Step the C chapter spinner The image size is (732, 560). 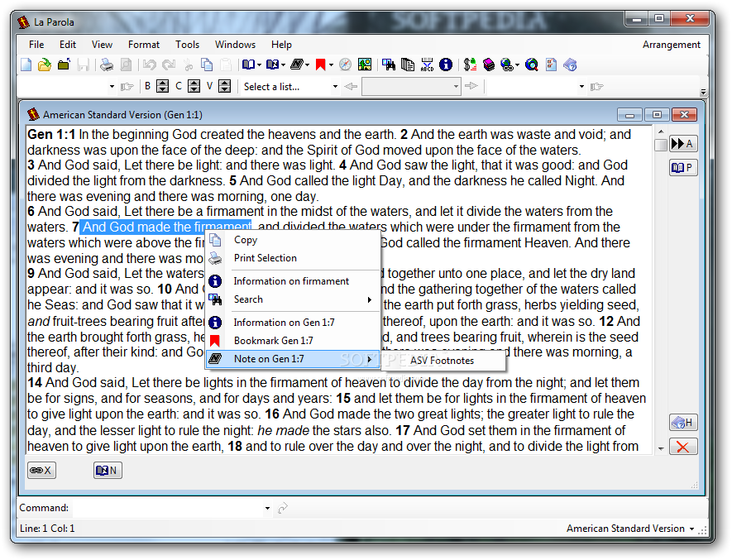194,86
